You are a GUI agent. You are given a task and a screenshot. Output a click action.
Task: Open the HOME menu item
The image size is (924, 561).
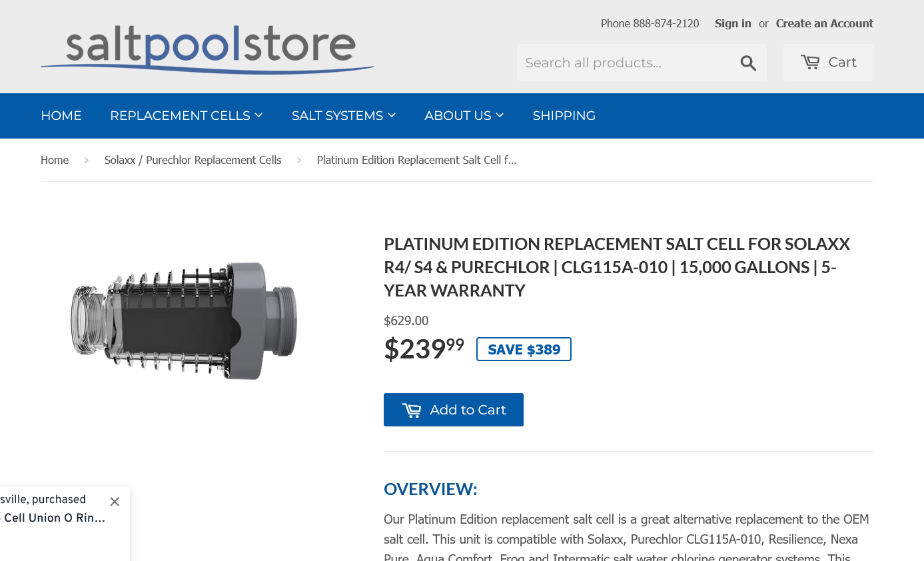61,116
